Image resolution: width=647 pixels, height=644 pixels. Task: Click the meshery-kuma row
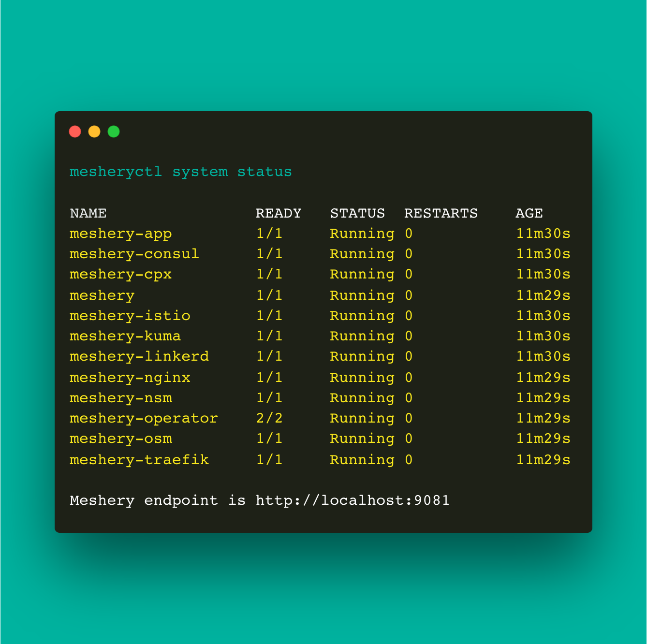coord(125,336)
